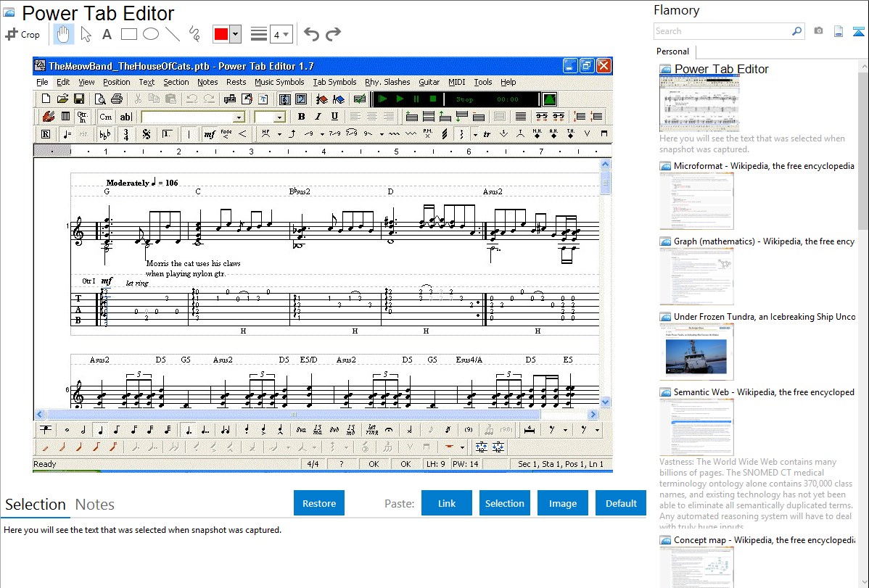The image size is (869, 588).
Task: Redo the last annotation
Action: 333,34
